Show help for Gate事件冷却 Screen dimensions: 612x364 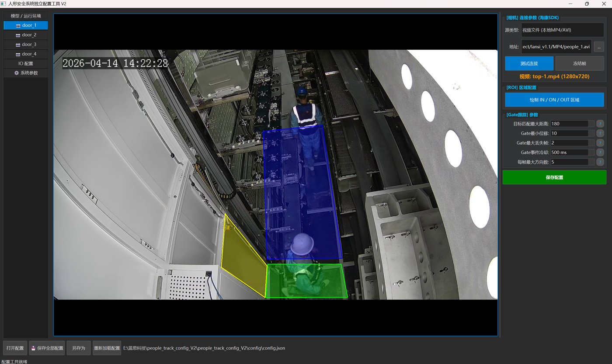(x=600, y=153)
